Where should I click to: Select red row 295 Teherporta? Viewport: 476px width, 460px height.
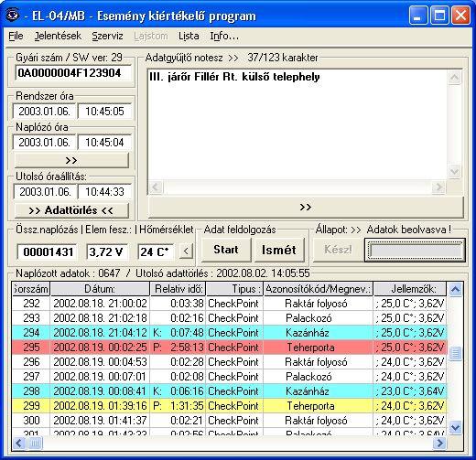[x=230, y=348]
